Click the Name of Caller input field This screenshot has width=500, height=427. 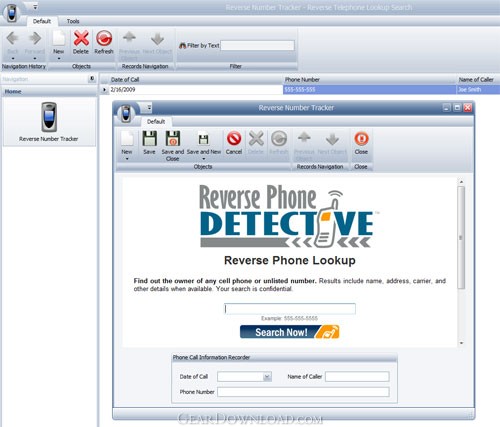pyautogui.click(x=357, y=377)
